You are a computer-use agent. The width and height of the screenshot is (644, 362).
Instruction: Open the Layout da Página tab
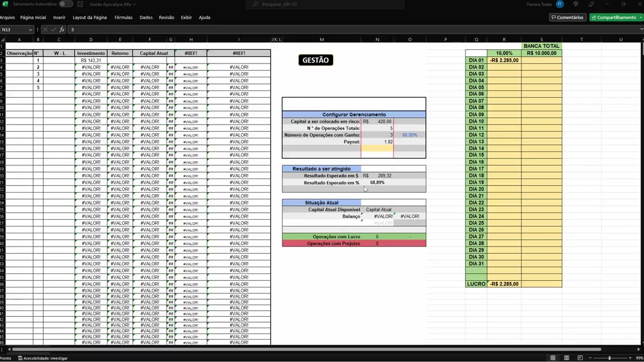pyautogui.click(x=90, y=17)
